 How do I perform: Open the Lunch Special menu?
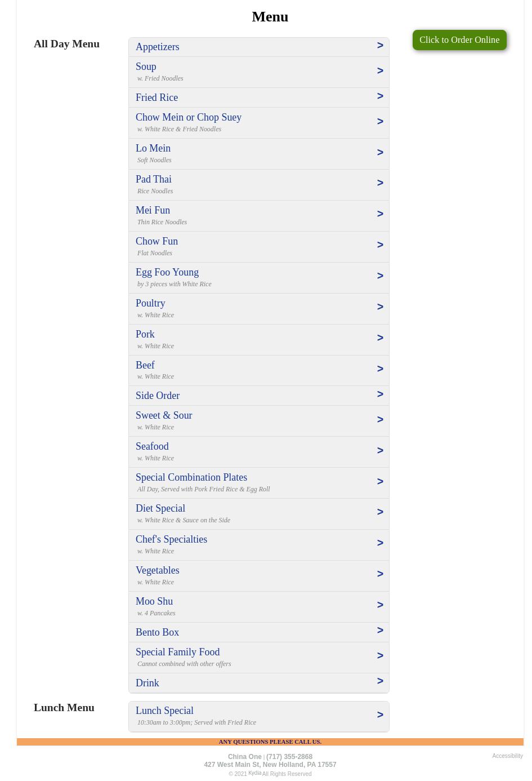[164, 711]
